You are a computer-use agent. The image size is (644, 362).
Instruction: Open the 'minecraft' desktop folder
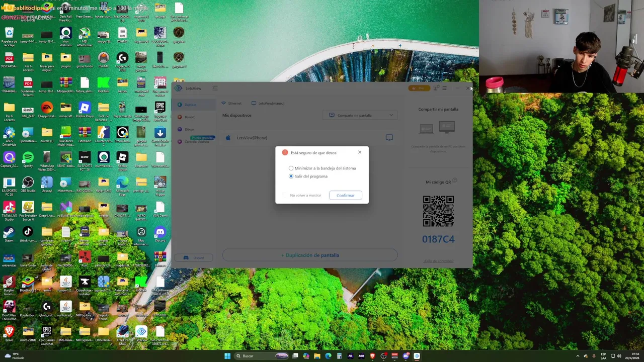tap(65, 110)
